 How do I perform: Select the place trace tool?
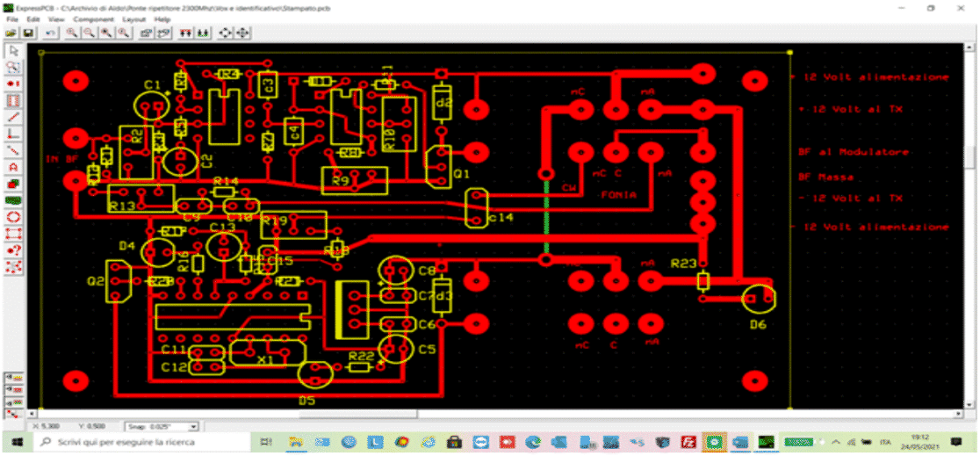pyautogui.click(x=13, y=117)
